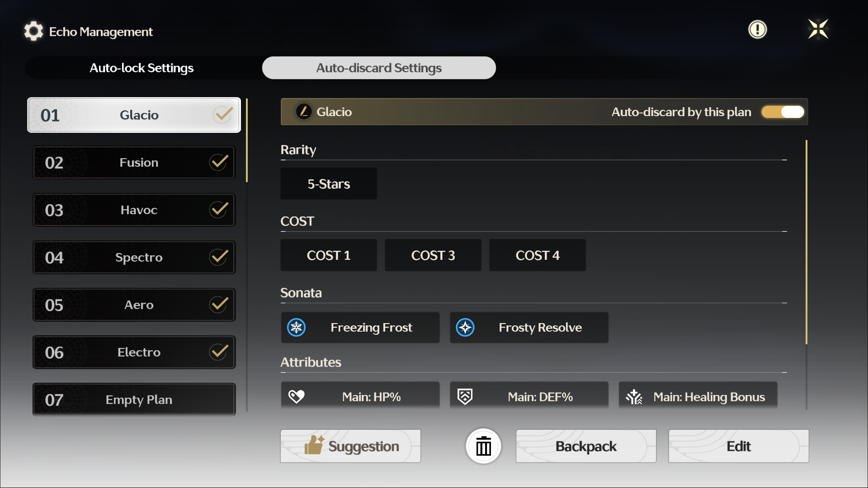868x488 pixels.
Task: Click the Suggestion button
Action: [350, 446]
